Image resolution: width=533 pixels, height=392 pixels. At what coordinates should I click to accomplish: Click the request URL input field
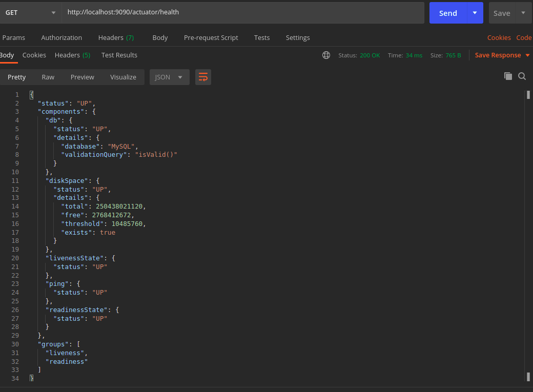[x=243, y=13]
